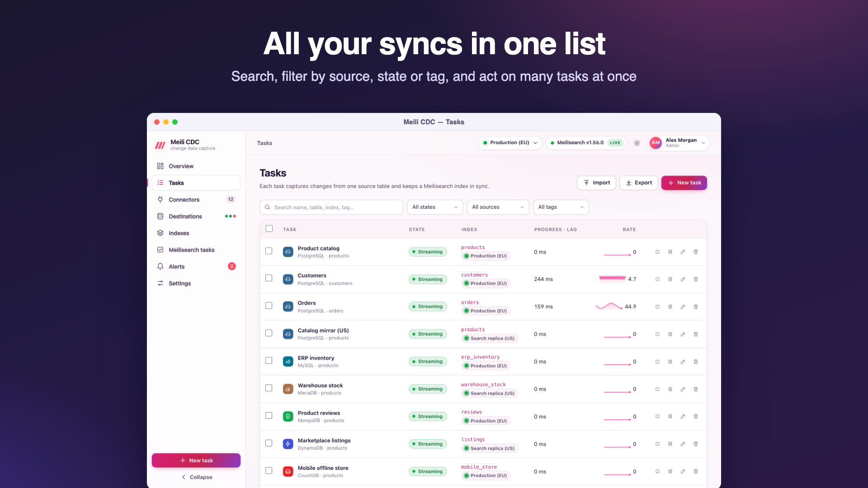Collapse the sidebar
868x488 pixels.
click(x=197, y=477)
